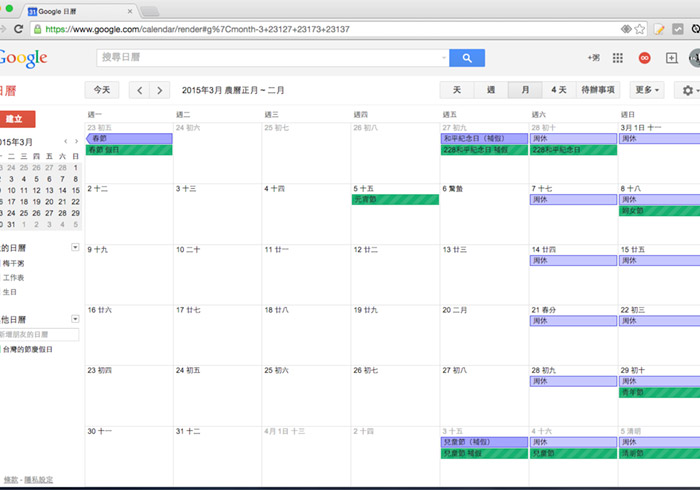The height and width of the screenshot is (490, 700).
Task: Close the Google Calendar browser tab
Action: click(130, 12)
